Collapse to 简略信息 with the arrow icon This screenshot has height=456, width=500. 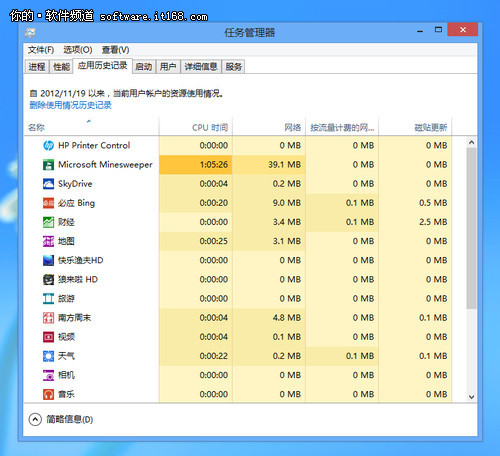[x=35, y=419]
